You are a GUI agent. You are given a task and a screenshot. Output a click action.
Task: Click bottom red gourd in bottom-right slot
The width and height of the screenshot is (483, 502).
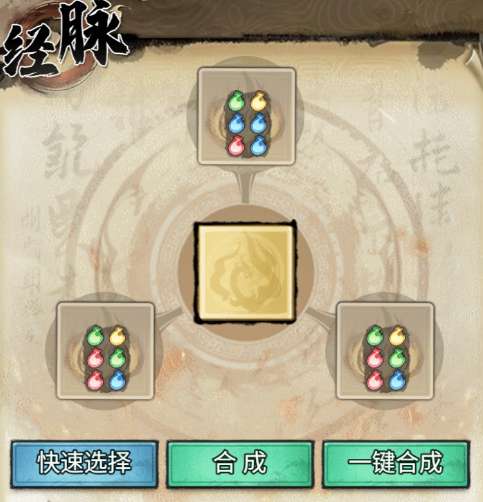click(375, 381)
